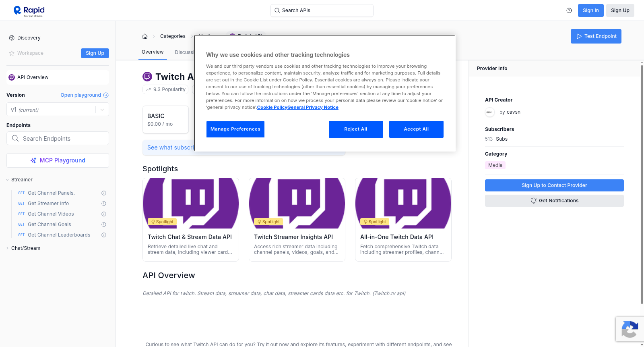Select the Get Channel Videos endpoint
The height and width of the screenshot is (347, 644).
pyautogui.click(x=51, y=214)
